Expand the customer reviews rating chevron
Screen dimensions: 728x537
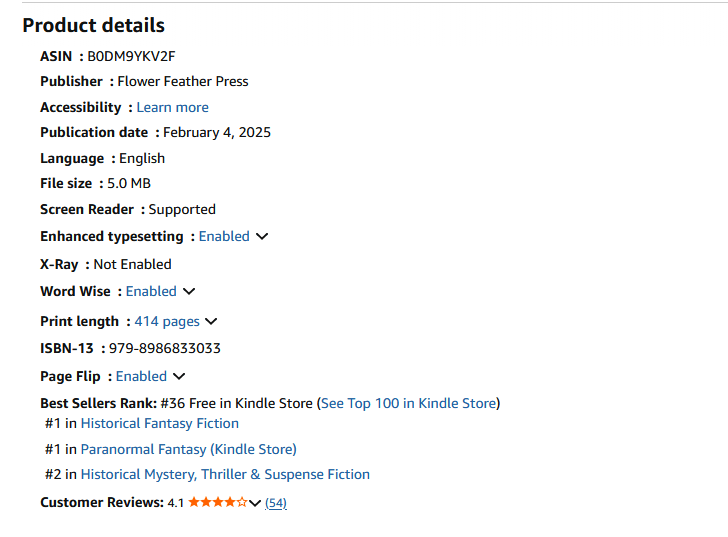click(x=255, y=503)
